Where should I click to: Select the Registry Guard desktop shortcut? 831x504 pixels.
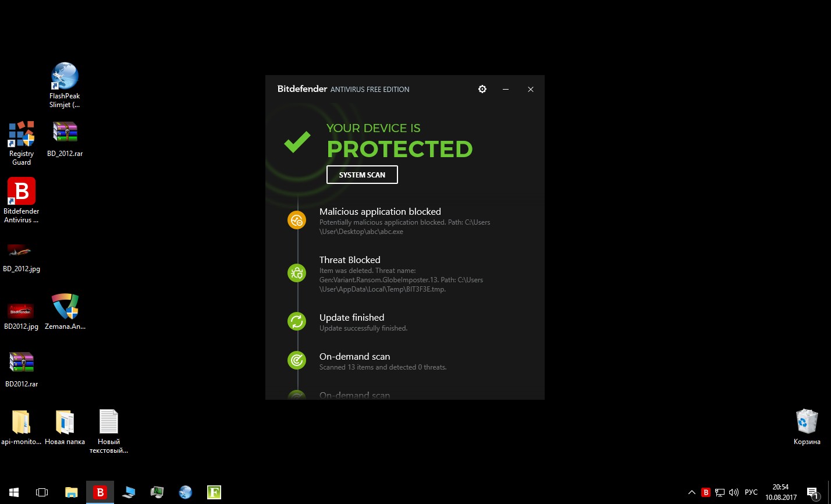pos(22,143)
